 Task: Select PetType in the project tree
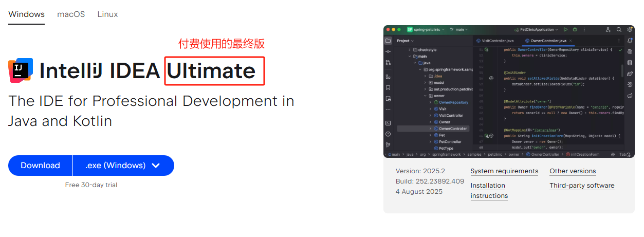coord(446,148)
